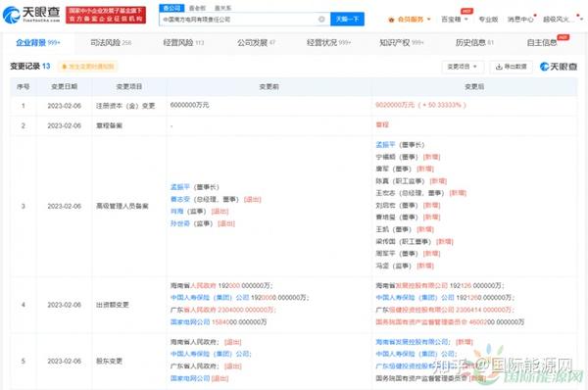Viewport: 588px width, 390px height.
Task: Click the 6000000万元 value in row 1
Action: (x=189, y=105)
